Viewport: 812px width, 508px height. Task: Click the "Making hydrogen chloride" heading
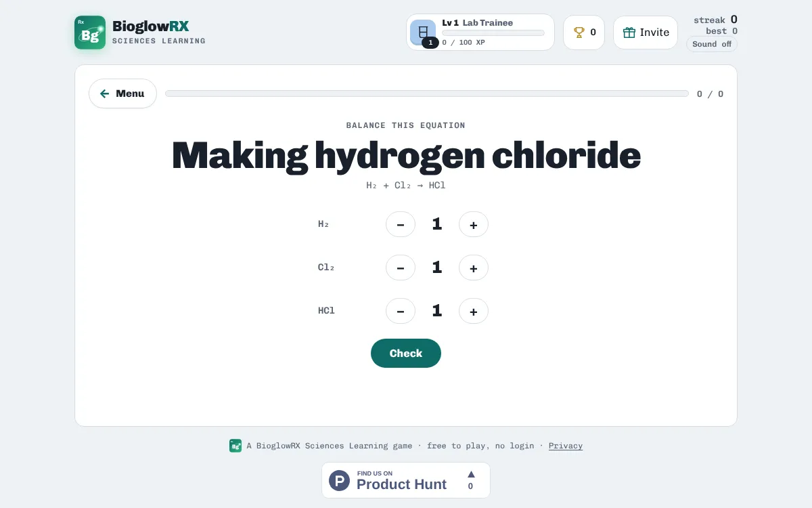tap(406, 155)
